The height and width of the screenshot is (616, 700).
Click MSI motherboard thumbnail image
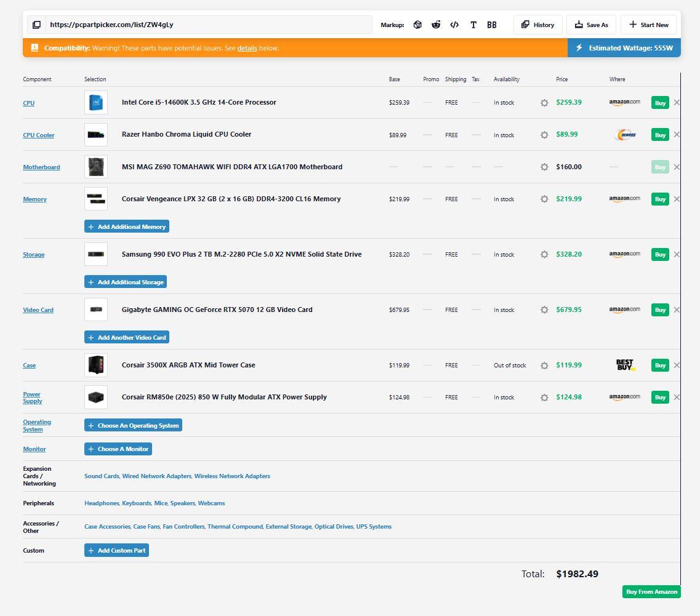96,167
